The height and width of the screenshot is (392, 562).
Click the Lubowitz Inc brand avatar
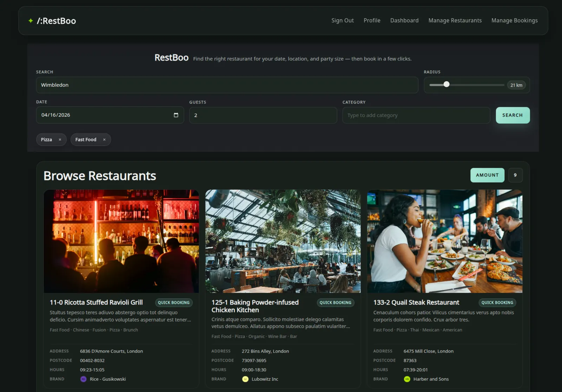click(x=245, y=379)
